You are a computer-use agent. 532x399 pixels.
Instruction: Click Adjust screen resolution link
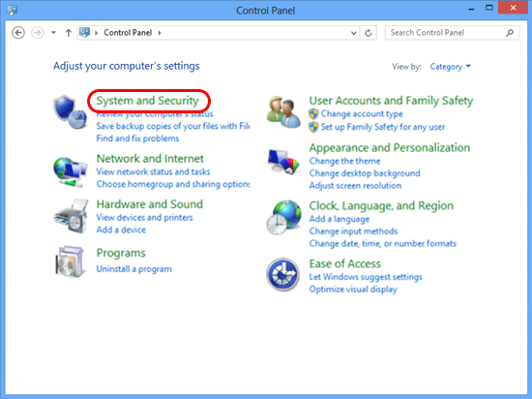pos(355,185)
